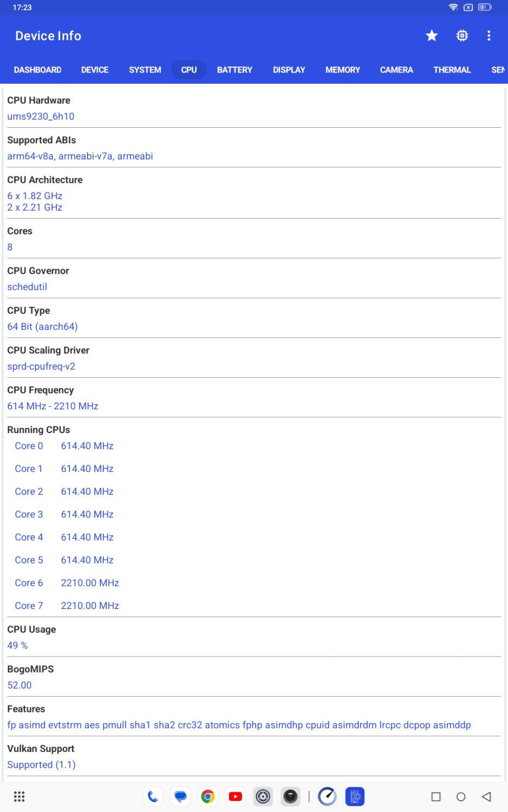This screenshot has height=812, width=508.
Task: Tap the CPU Scaling Driver heading
Action: pos(48,350)
